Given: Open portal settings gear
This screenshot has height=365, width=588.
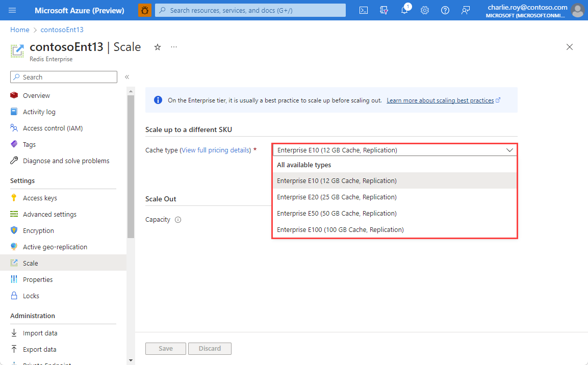Looking at the screenshot, I should (x=425, y=10).
